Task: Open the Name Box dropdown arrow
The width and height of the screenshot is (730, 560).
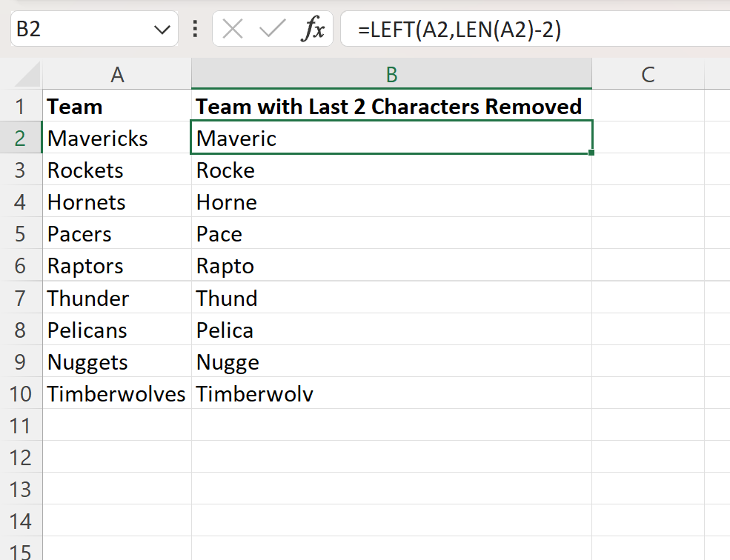Action: [162, 29]
